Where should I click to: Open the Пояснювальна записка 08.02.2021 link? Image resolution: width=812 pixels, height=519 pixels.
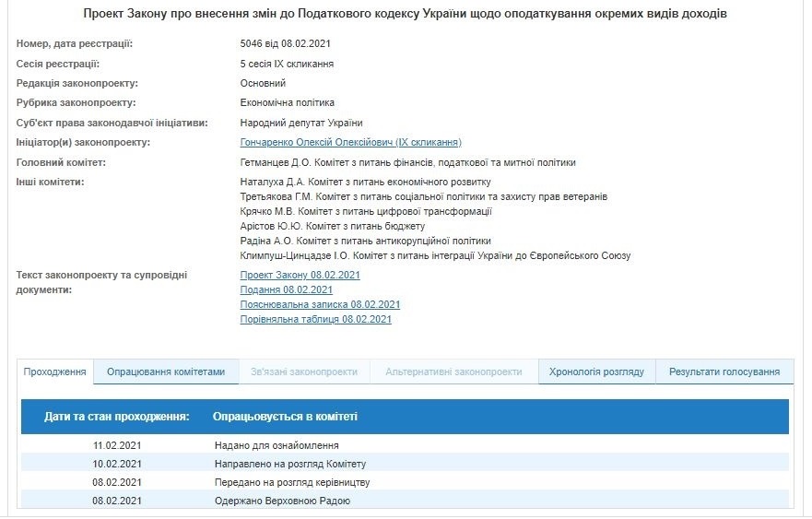point(320,304)
